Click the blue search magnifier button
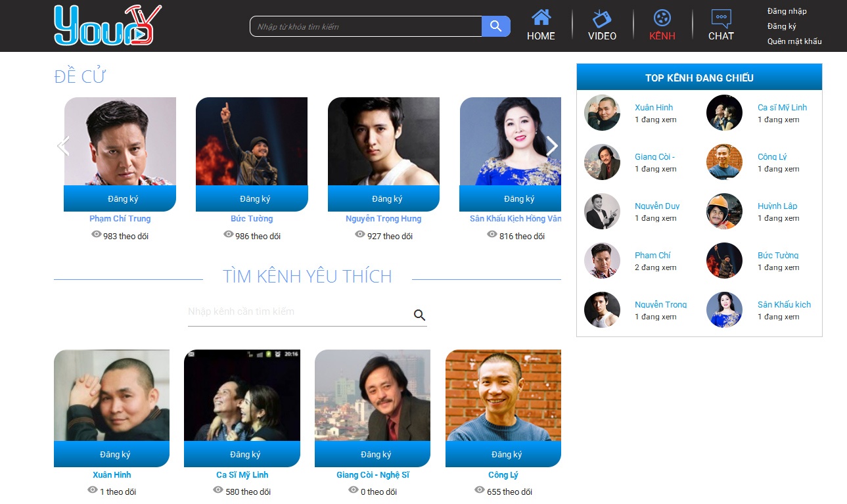 click(495, 26)
